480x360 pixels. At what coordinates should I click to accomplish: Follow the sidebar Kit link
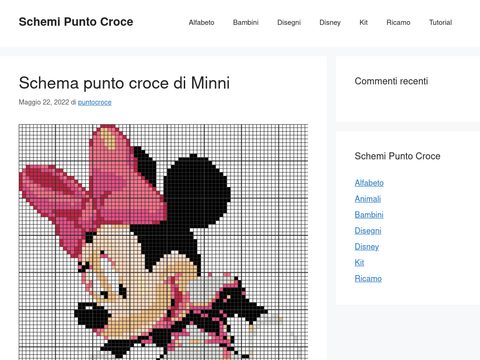359,263
